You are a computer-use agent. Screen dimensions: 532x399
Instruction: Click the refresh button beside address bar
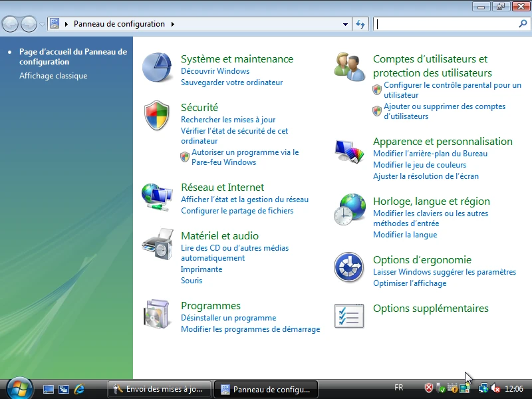point(360,24)
